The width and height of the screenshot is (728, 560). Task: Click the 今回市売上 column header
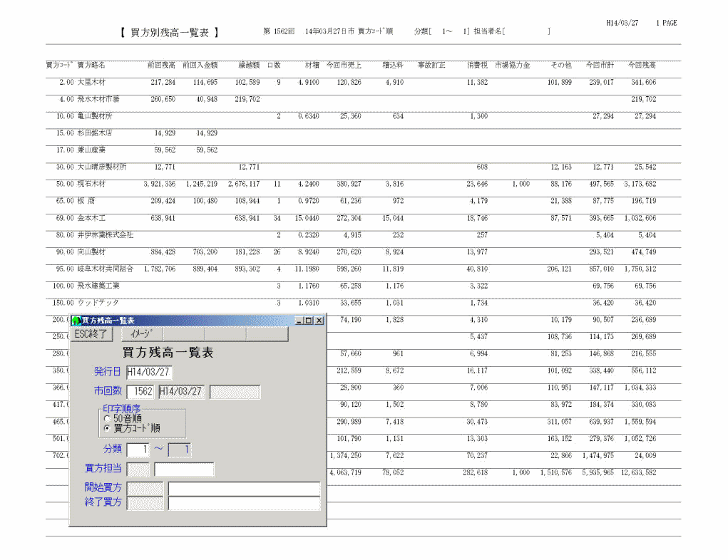coord(344,66)
